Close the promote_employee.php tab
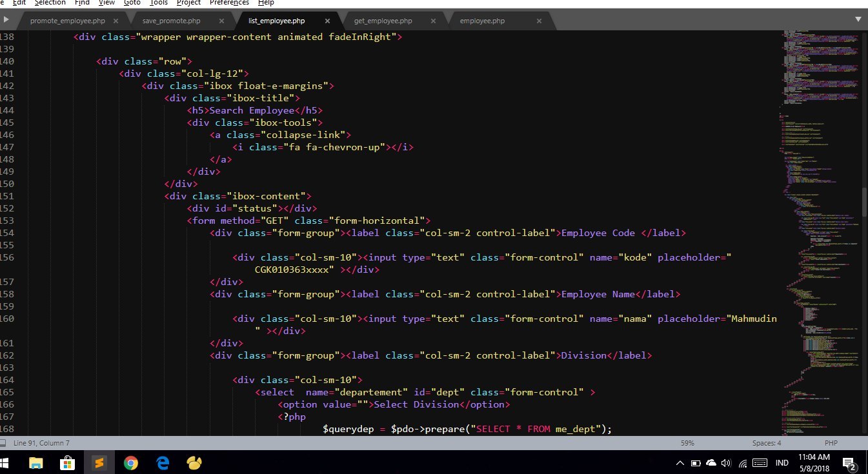 click(x=116, y=21)
